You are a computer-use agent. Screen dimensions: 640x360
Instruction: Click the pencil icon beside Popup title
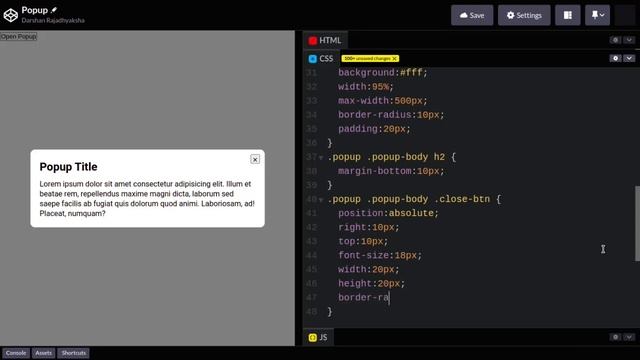[54, 10]
